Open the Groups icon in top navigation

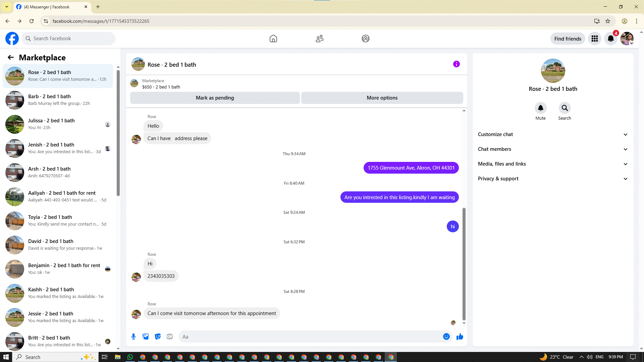(366, 39)
